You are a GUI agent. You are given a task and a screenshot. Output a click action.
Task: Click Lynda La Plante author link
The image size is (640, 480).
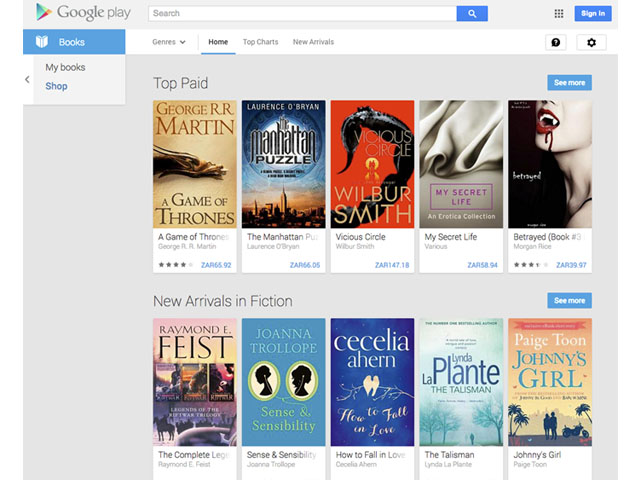click(x=448, y=464)
